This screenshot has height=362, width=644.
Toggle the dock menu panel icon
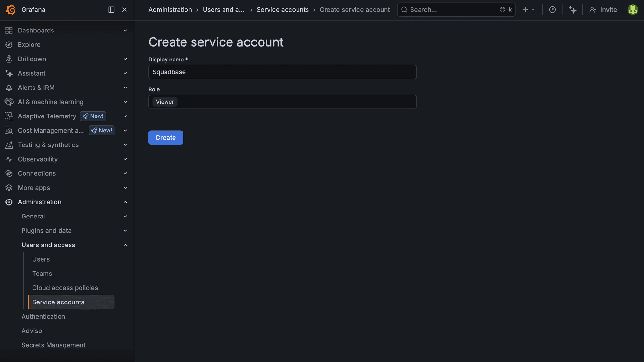(111, 10)
